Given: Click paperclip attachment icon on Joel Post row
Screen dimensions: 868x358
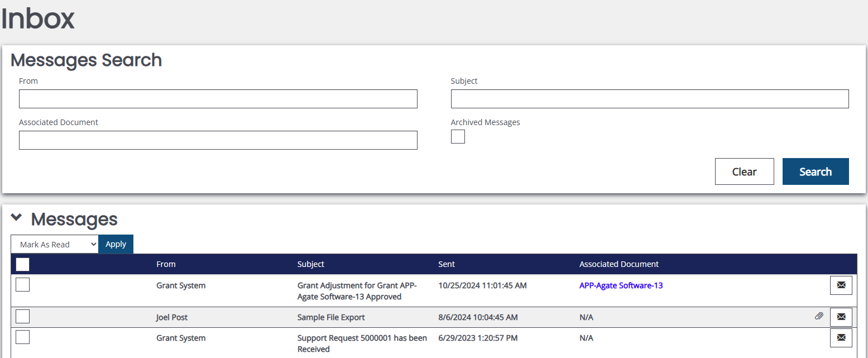Looking at the screenshot, I should 819,316.
